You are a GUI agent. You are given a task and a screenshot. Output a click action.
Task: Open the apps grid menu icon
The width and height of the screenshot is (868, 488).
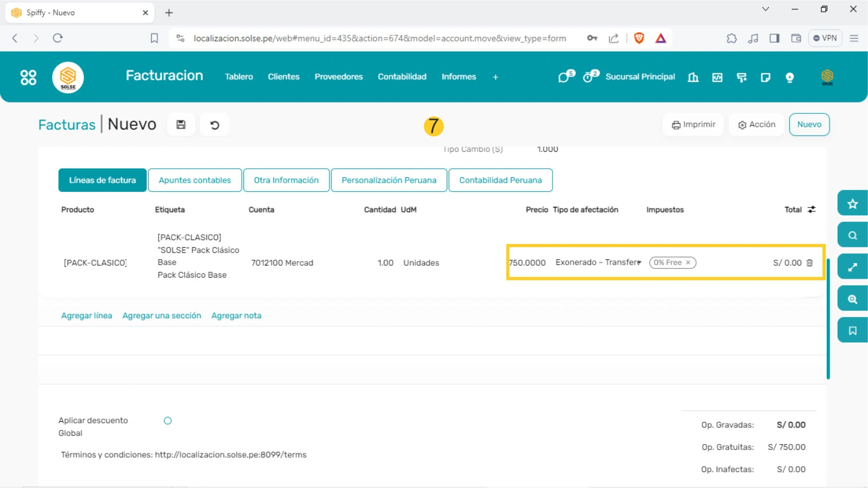(x=28, y=78)
